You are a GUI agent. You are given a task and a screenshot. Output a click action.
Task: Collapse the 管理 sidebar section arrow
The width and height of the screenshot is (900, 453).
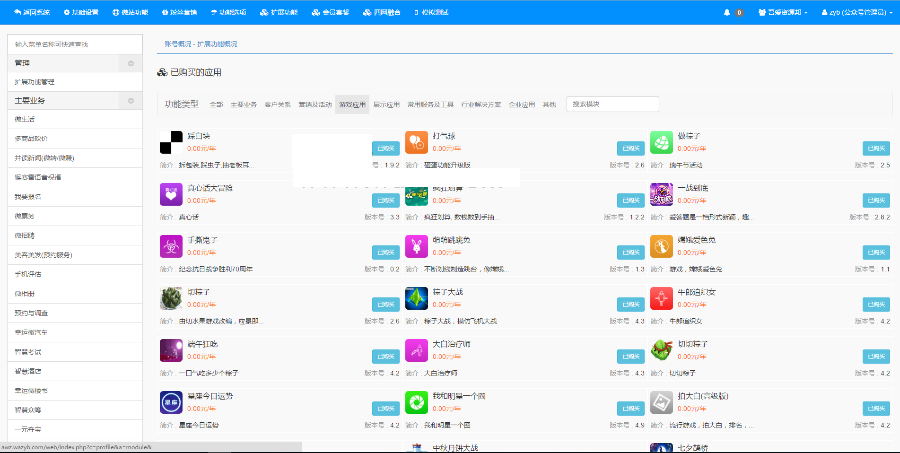click(130, 63)
